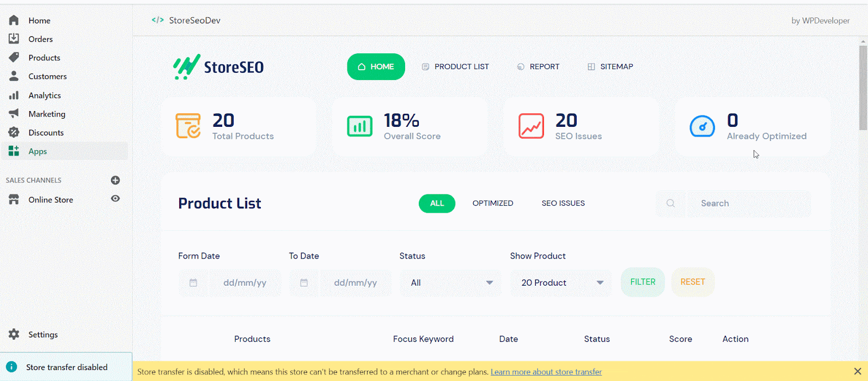Add a sales channel with plus icon
868x381 pixels.
[115, 180]
